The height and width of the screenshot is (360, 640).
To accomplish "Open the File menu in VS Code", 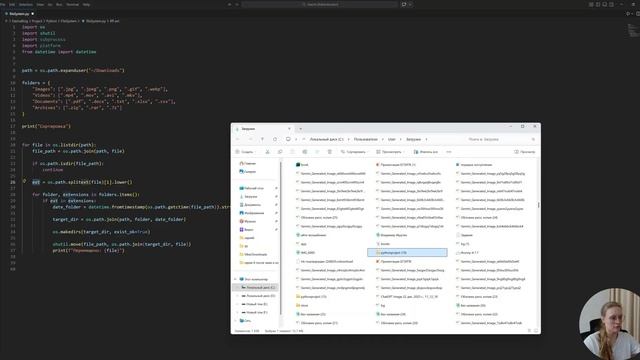I will [3, 4].
